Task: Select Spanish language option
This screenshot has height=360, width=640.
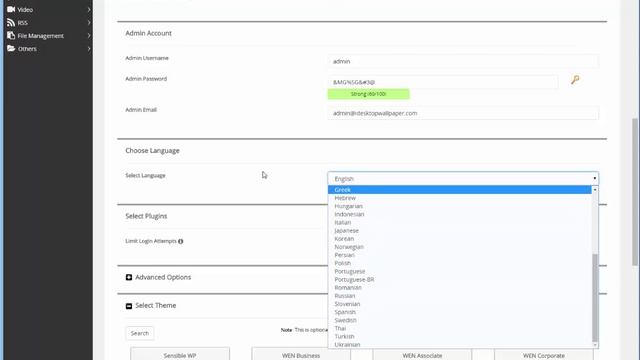Action: click(x=460, y=312)
